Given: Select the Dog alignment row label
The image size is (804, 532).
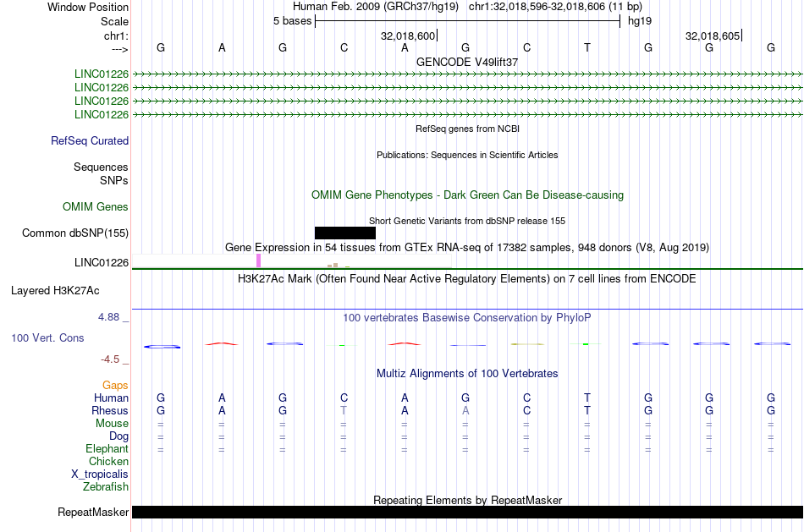Looking at the screenshot, I should pyautogui.click(x=119, y=436).
